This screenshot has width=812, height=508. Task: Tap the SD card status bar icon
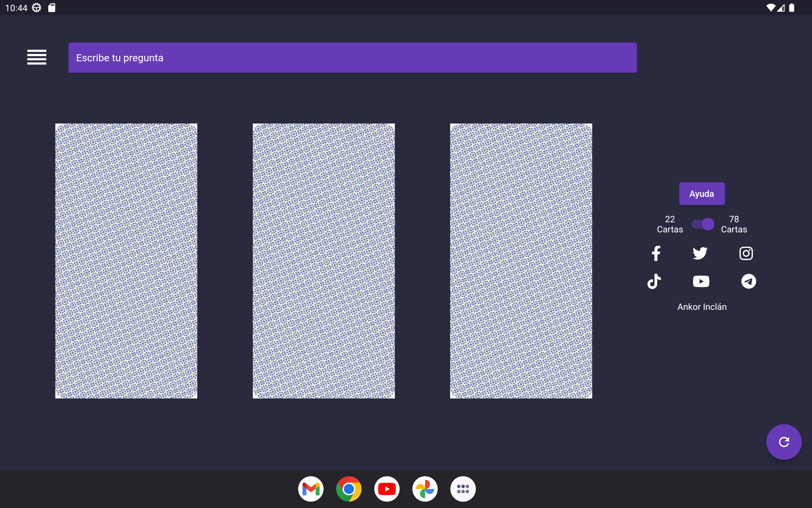tap(52, 7)
